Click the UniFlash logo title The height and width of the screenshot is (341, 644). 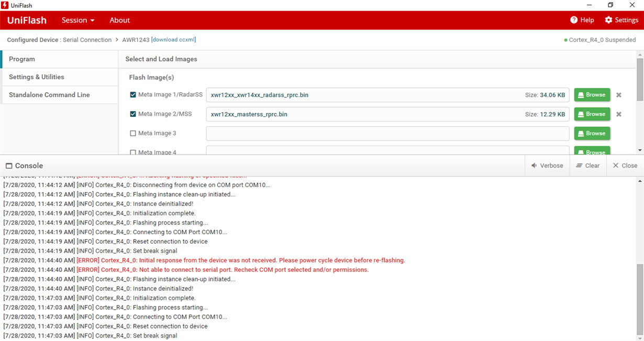(x=27, y=20)
